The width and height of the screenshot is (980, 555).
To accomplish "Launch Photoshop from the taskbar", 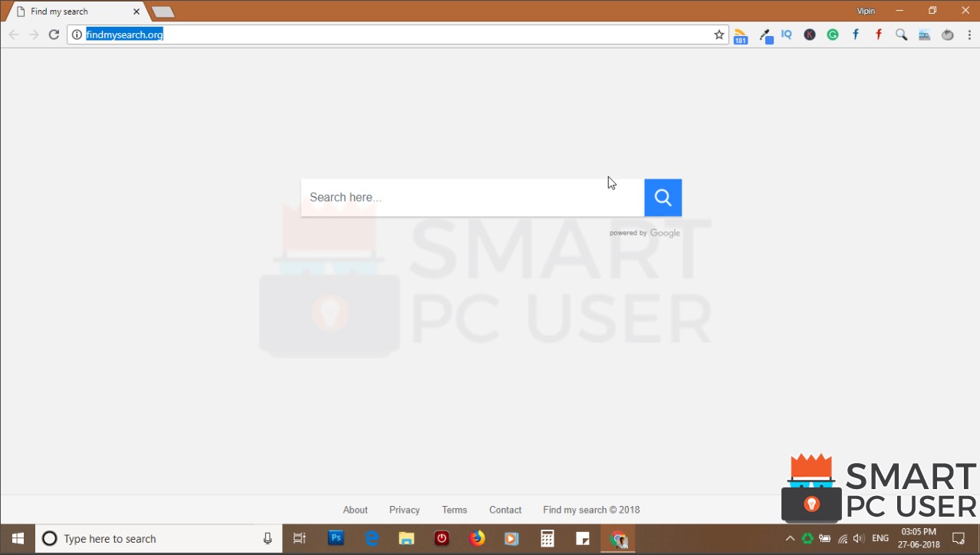I will pyautogui.click(x=336, y=539).
